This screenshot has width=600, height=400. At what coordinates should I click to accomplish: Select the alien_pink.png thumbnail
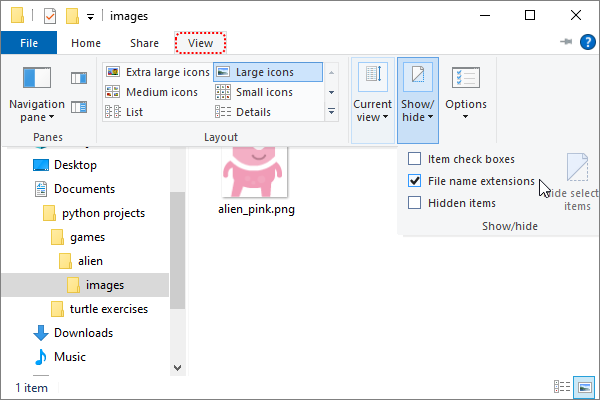click(256, 172)
